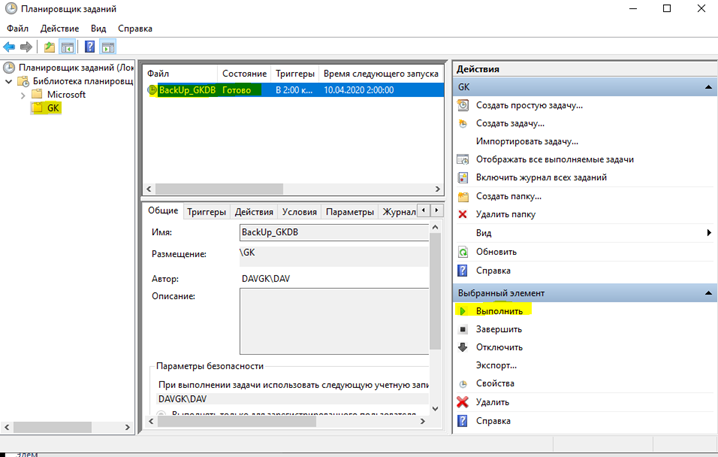718x457 pixels.
Task: Click the Отображать все выполняемые задачи icon
Action: (x=463, y=159)
